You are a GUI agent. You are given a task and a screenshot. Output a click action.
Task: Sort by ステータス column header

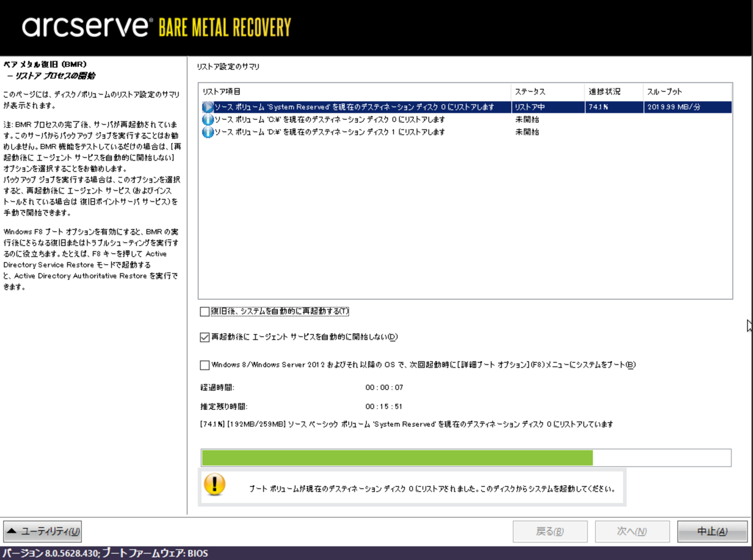pos(530,91)
